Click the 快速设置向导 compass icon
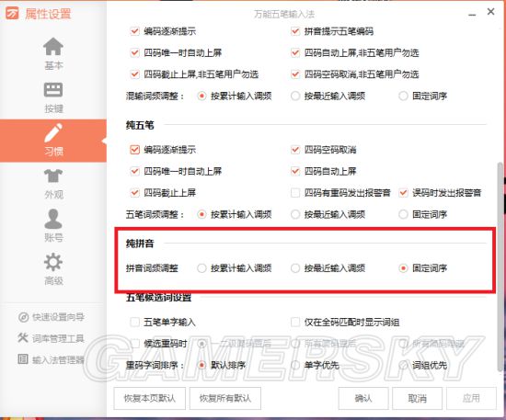Viewport: 506px width, 420px height. tap(23, 317)
